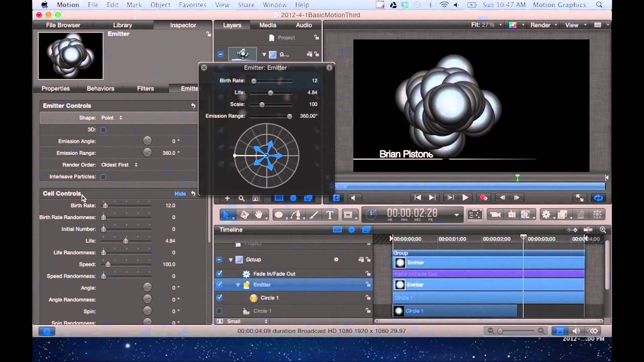Play the project
The image size is (644, 362).
tap(465, 198)
